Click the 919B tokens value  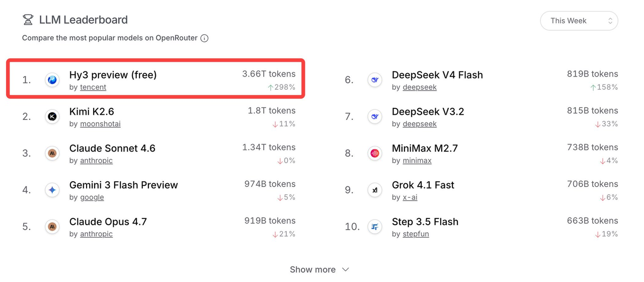(270, 221)
